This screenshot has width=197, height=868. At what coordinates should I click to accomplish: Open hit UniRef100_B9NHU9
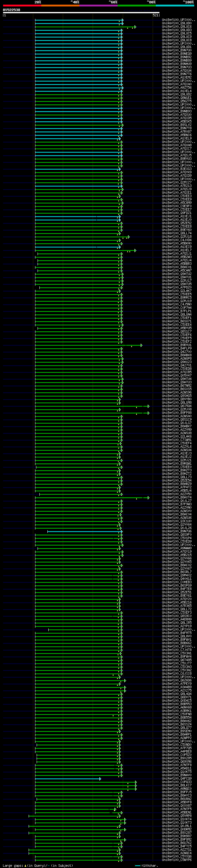(x=177, y=64)
